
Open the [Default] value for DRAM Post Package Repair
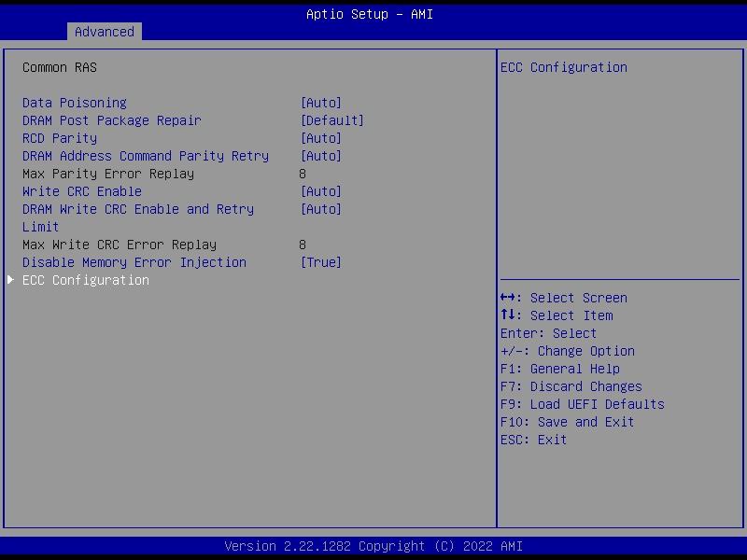point(332,120)
